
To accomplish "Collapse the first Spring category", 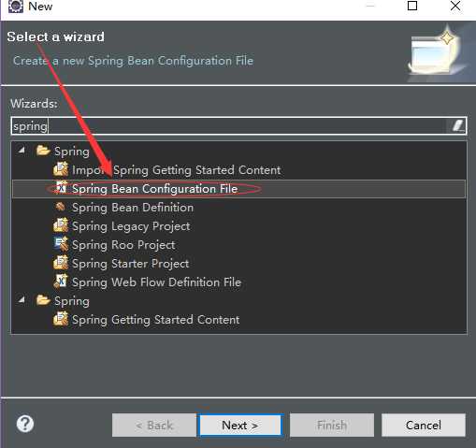I will click(x=22, y=151).
